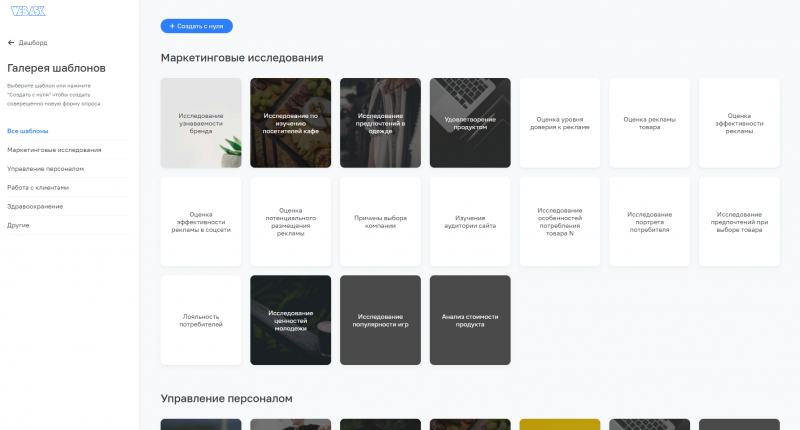Choose the Работа с клиентами category
Screen dimensions: 800x430
pyautogui.click(x=38, y=187)
